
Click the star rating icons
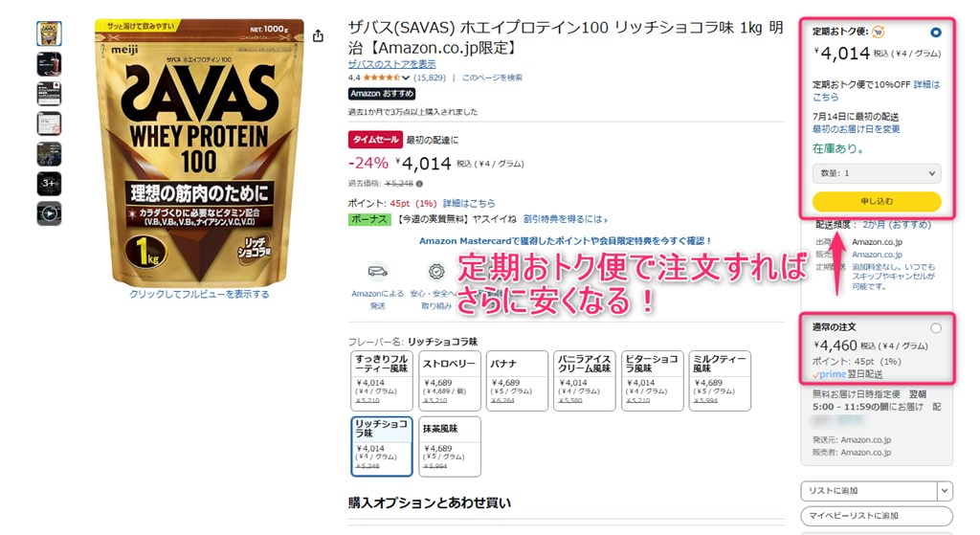[x=381, y=78]
